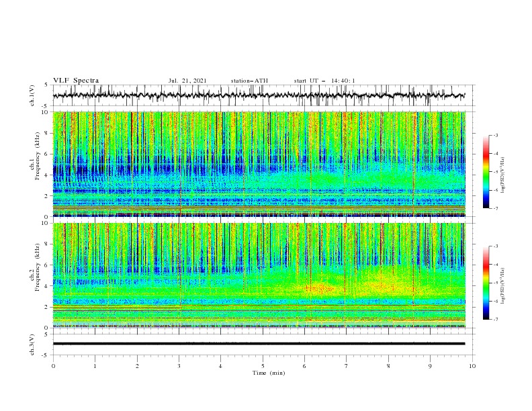Click the "-3" label on ch.1 color bar
Image resolution: width=532 pixels, height=411 pixels.
click(x=495, y=135)
